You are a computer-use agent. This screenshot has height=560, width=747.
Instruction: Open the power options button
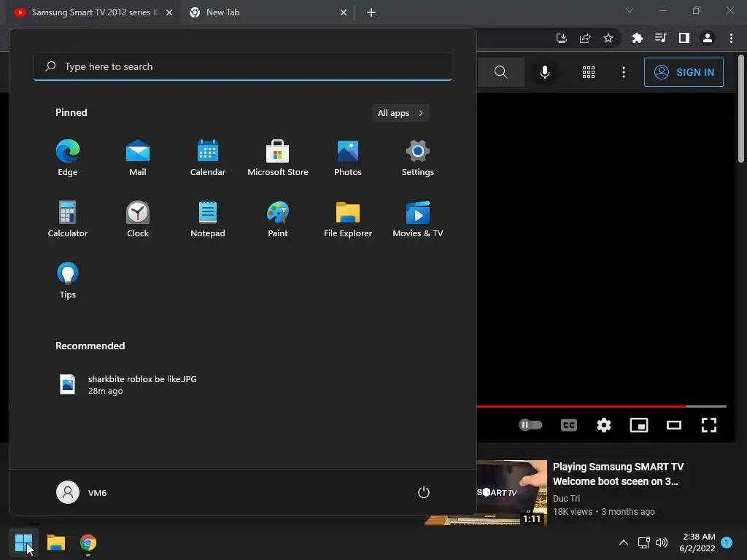point(424,492)
